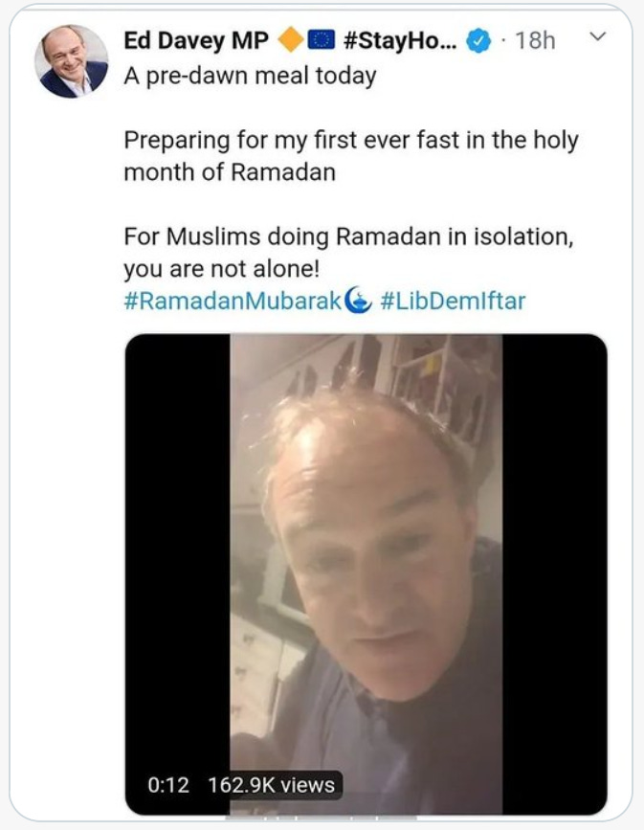Viewport: 644px width, 830px height.
Task: Click the #StayHo... hashtag in name
Action: point(400,41)
